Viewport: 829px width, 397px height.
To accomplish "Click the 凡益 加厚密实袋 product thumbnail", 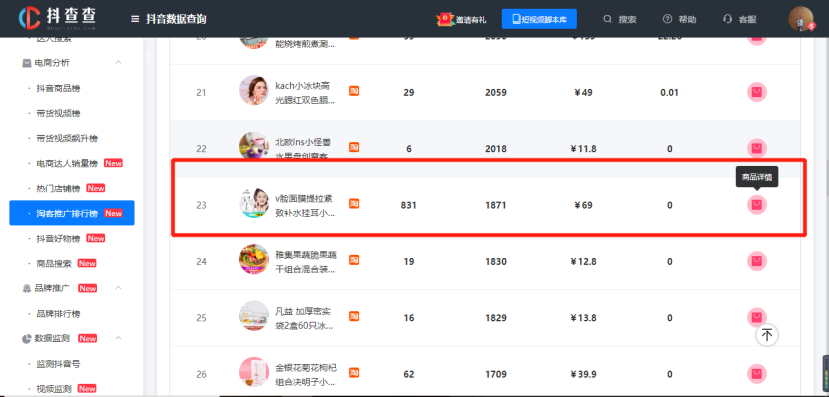I will coord(254,316).
